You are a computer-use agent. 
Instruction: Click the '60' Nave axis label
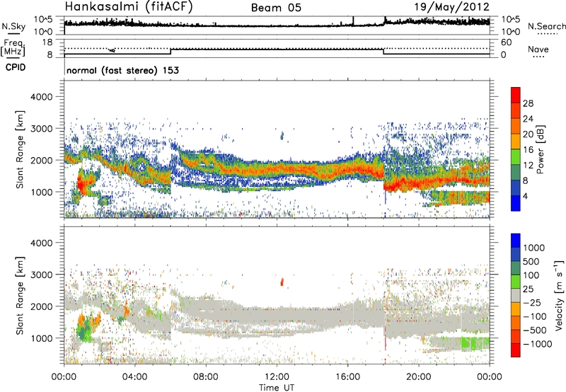pyautogui.click(x=507, y=42)
